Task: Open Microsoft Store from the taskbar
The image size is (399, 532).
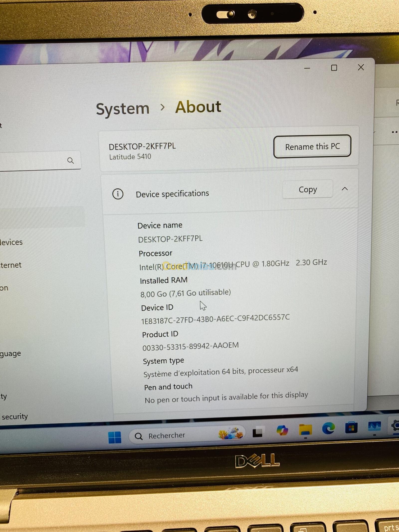Action: tap(351, 428)
